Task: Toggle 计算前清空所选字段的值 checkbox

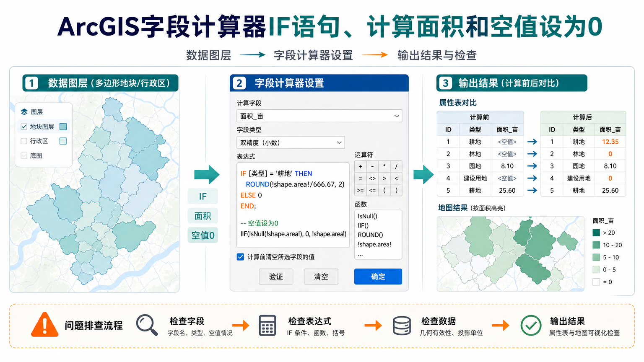Action: pyautogui.click(x=240, y=257)
